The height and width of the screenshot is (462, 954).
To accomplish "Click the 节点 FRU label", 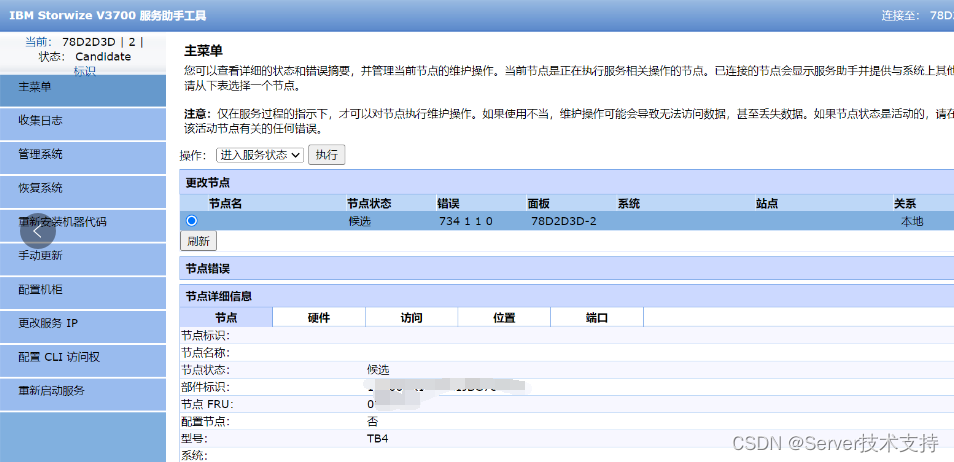I will pyautogui.click(x=207, y=404).
